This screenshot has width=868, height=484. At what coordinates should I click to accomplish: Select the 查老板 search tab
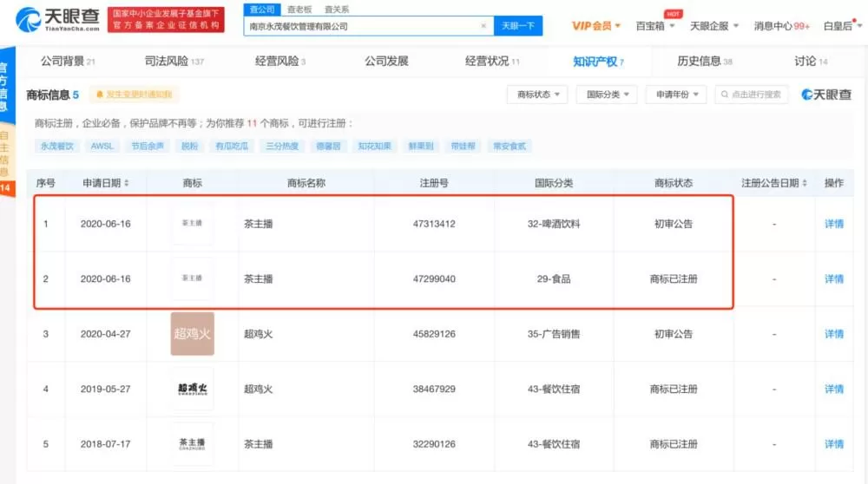(299, 10)
